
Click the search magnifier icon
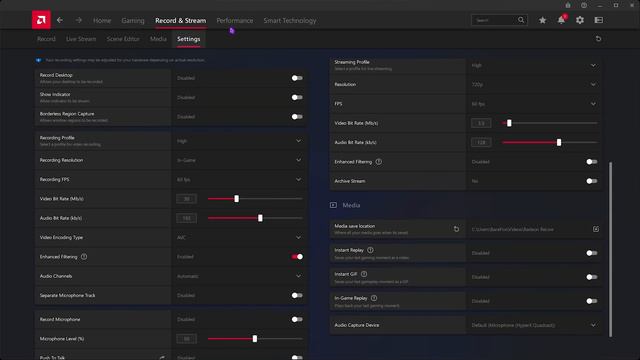tap(521, 20)
